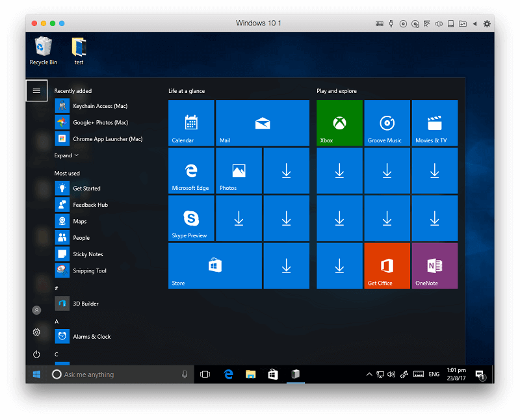Click the Ask me anything search box
Screen dimensions: 520x420
(121, 374)
